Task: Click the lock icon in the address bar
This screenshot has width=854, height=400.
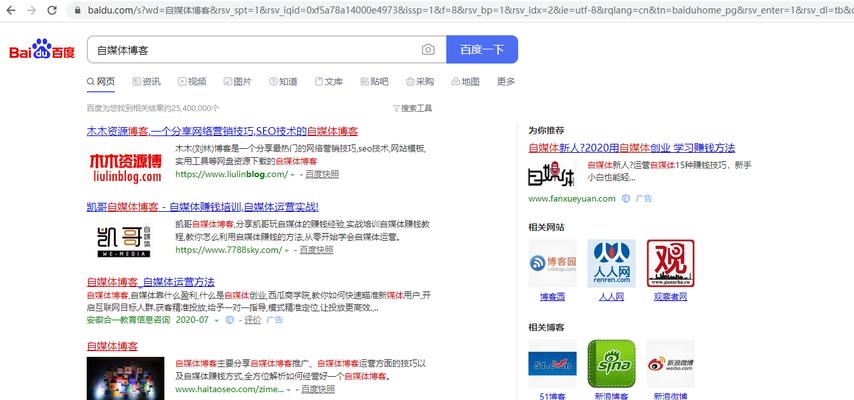Action: (77, 10)
